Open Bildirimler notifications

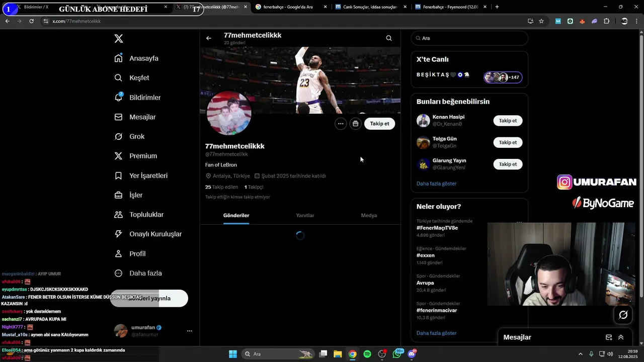point(137,98)
